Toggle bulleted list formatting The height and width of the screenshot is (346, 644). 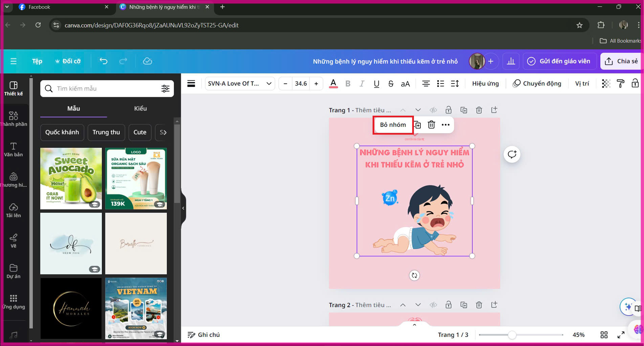click(x=441, y=84)
